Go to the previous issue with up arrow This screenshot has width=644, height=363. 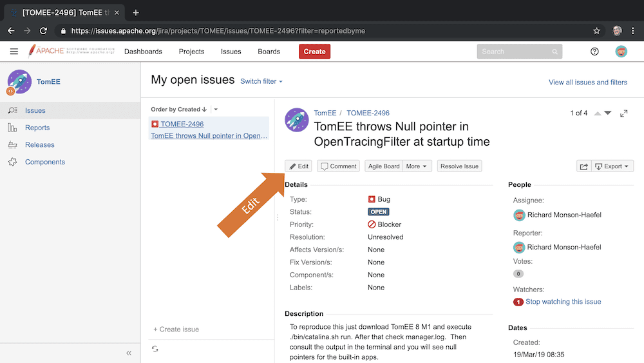click(598, 113)
